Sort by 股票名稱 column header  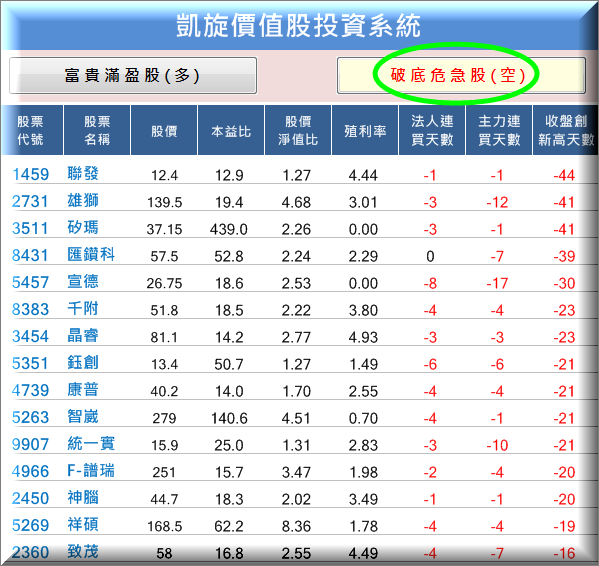coord(97,131)
